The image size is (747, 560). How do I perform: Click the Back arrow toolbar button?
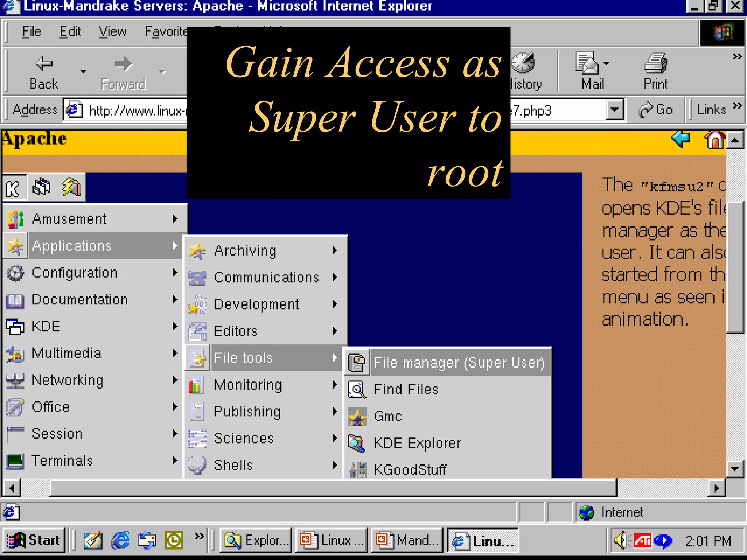44,72
